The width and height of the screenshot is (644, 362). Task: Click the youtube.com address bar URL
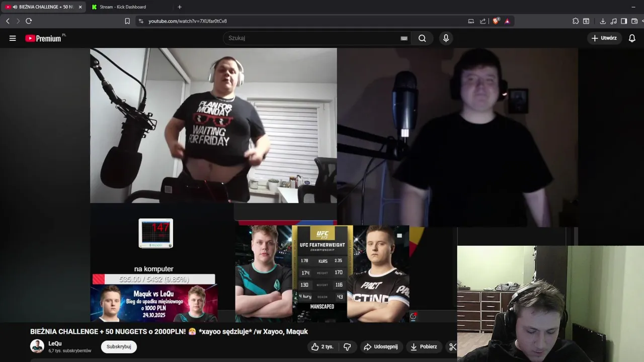pos(188,21)
